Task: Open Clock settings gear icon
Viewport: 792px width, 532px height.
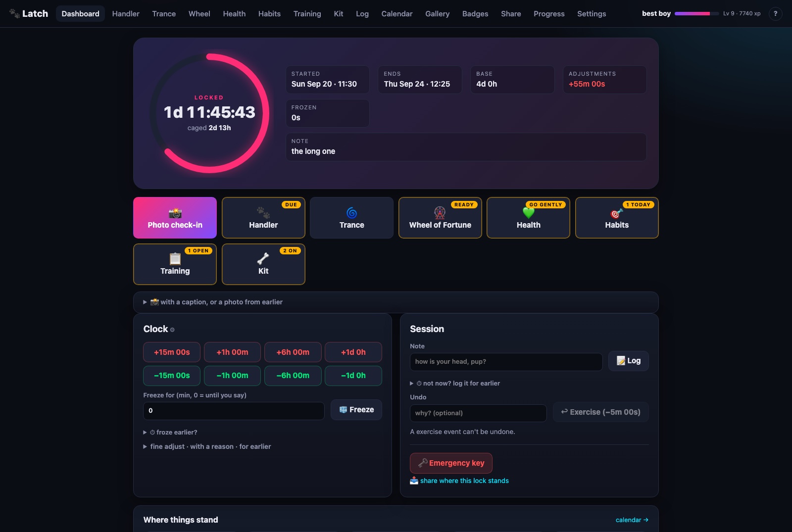Action: pos(172,330)
